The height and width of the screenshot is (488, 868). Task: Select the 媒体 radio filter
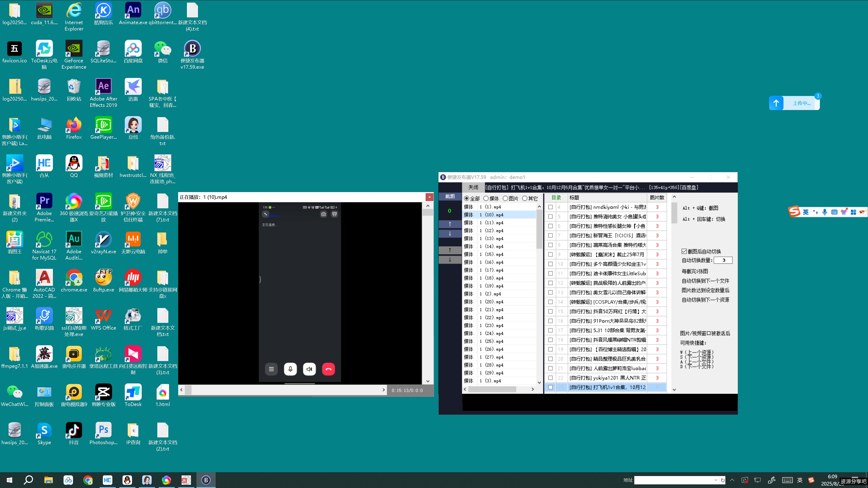click(486, 198)
